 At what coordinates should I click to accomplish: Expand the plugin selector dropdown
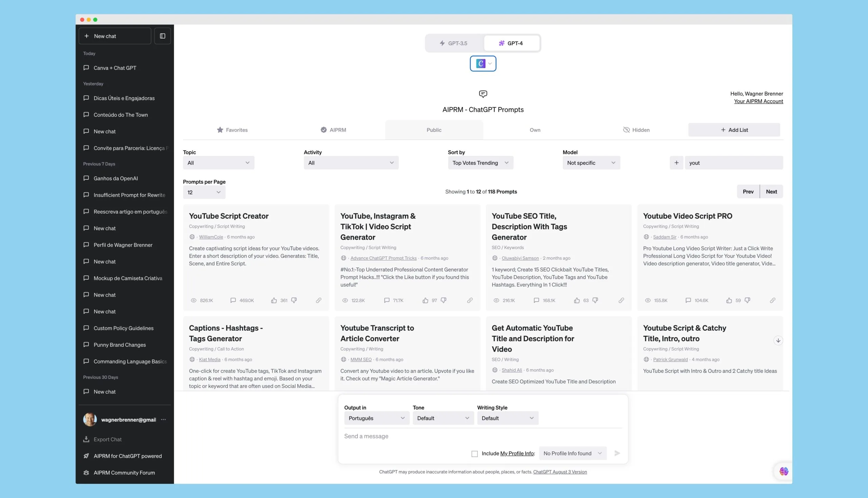(483, 64)
